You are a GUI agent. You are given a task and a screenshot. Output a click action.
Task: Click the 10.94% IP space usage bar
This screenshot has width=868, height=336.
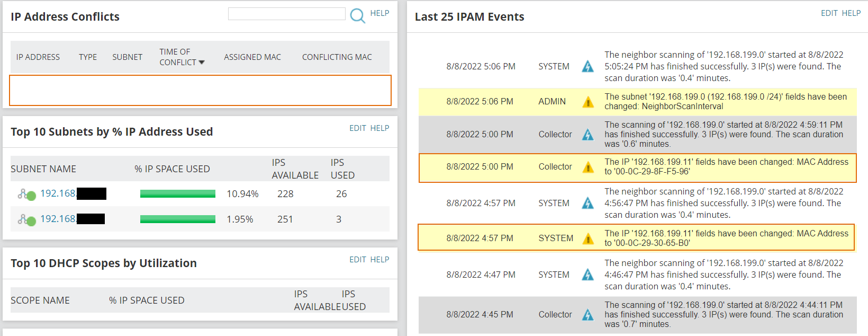(x=178, y=194)
